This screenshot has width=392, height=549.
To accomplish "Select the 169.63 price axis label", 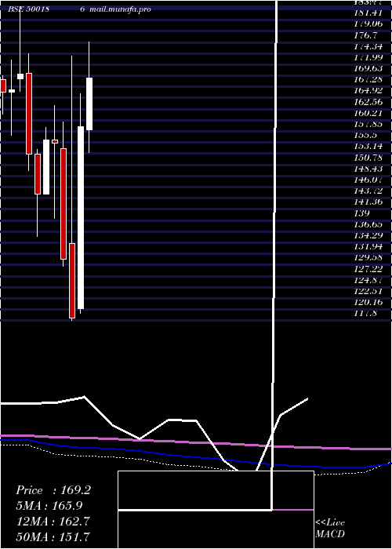I will (368, 68).
